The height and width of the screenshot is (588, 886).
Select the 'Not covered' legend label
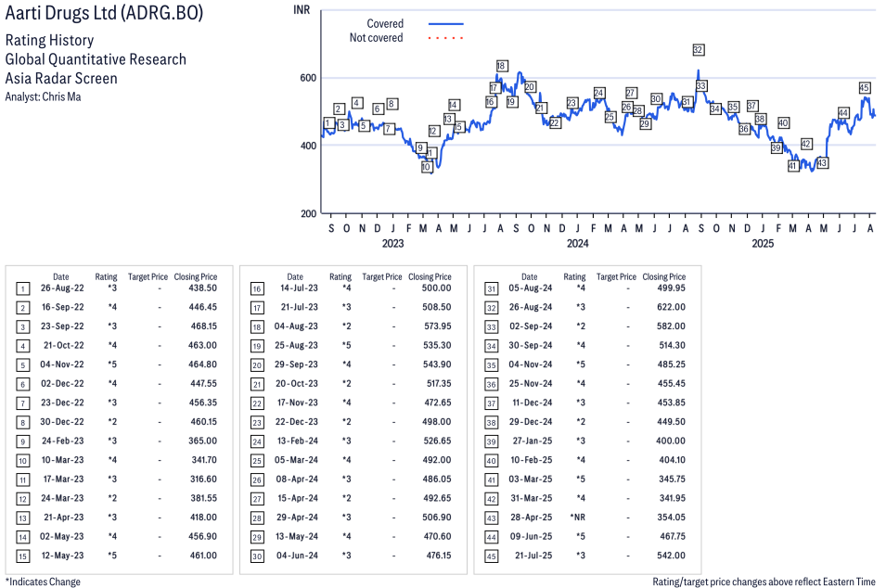pyautogui.click(x=376, y=38)
